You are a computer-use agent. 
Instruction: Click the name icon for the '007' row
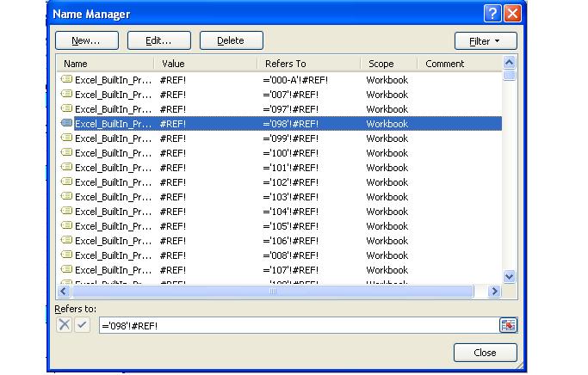[x=66, y=95]
